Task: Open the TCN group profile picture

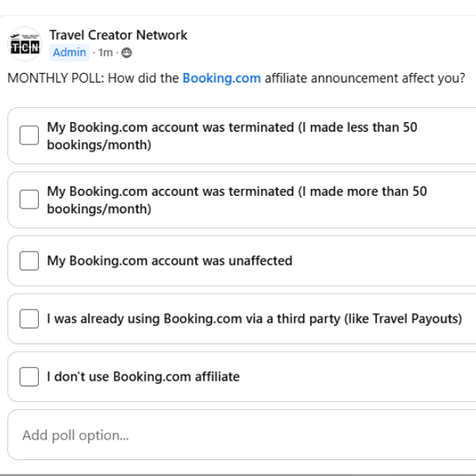Action: pyautogui.click(x=25, y=44)
